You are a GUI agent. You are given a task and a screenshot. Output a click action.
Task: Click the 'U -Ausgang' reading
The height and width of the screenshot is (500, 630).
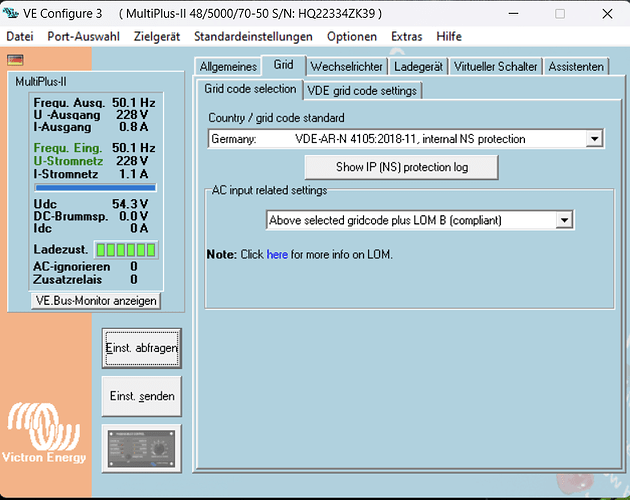click(90, 115)
